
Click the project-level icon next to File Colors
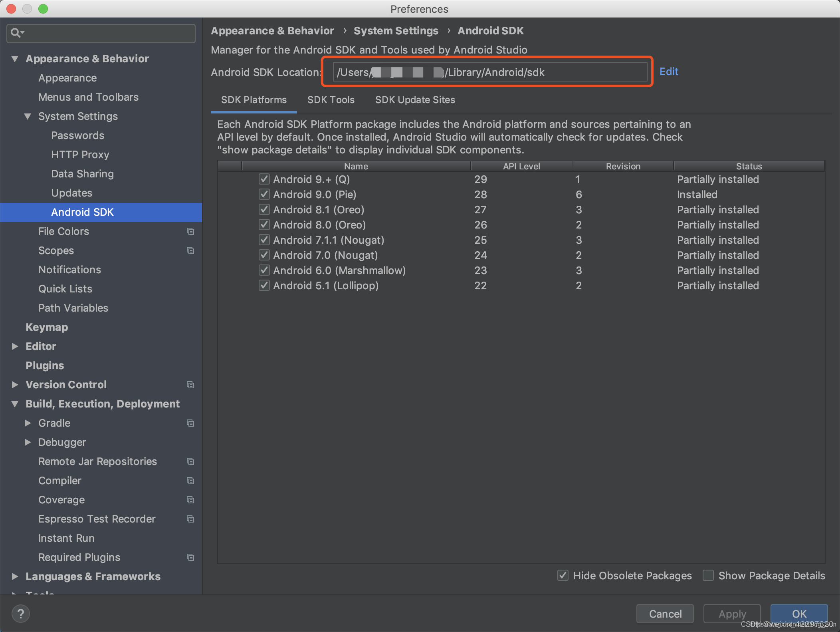(190, 231)
